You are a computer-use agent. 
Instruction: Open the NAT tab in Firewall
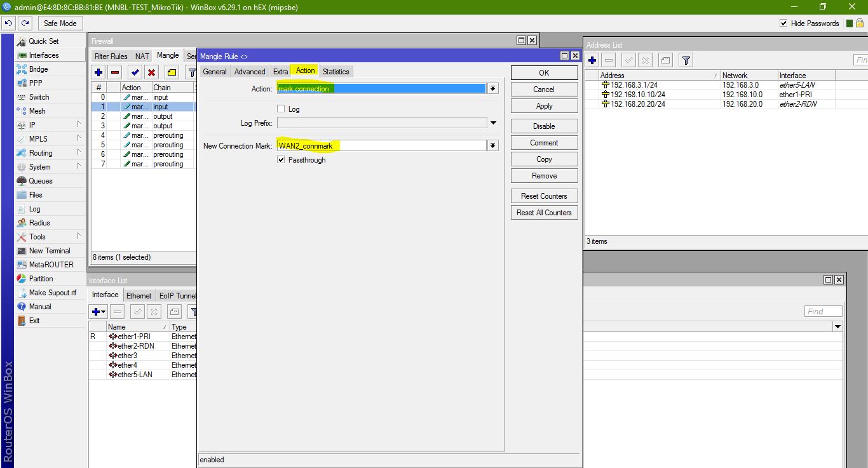pyautogui.click(x=142, y=56)
